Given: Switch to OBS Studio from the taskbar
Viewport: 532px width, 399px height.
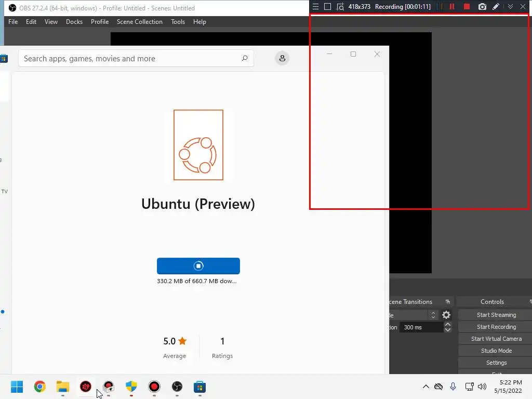Looking at the screenshot, I should (x=177, y=387).
